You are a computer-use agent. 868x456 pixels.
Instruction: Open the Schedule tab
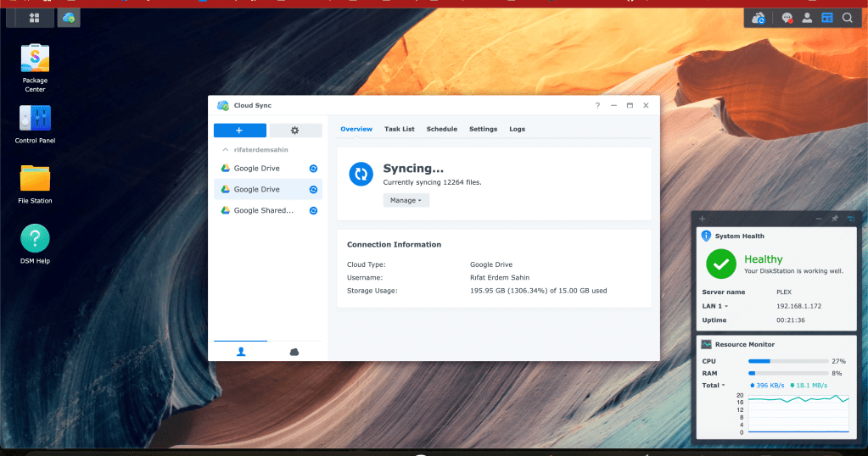click(442, 129)
